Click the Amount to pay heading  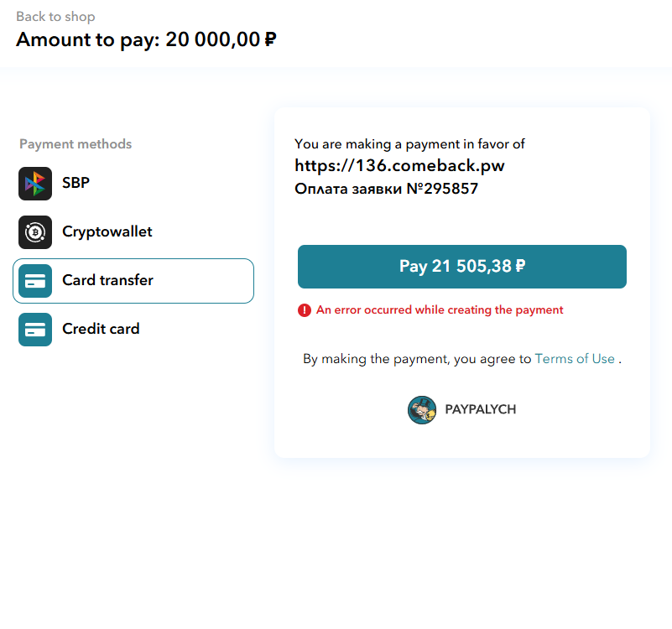pos(146,39)
